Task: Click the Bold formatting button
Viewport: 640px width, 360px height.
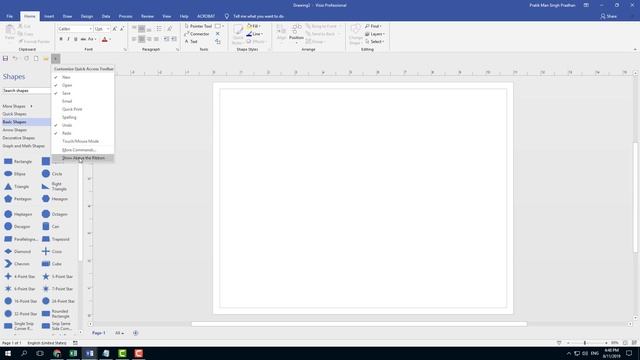Action: [61, 39]
